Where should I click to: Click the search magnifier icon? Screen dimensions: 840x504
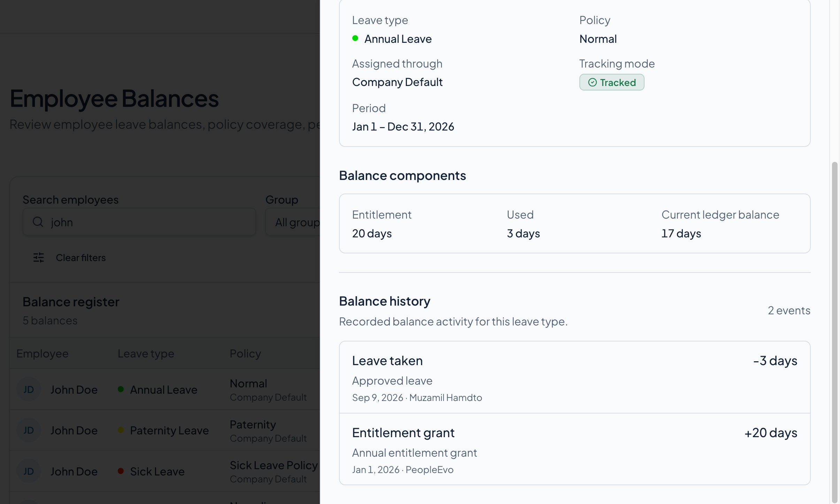[x=38, y=222]
